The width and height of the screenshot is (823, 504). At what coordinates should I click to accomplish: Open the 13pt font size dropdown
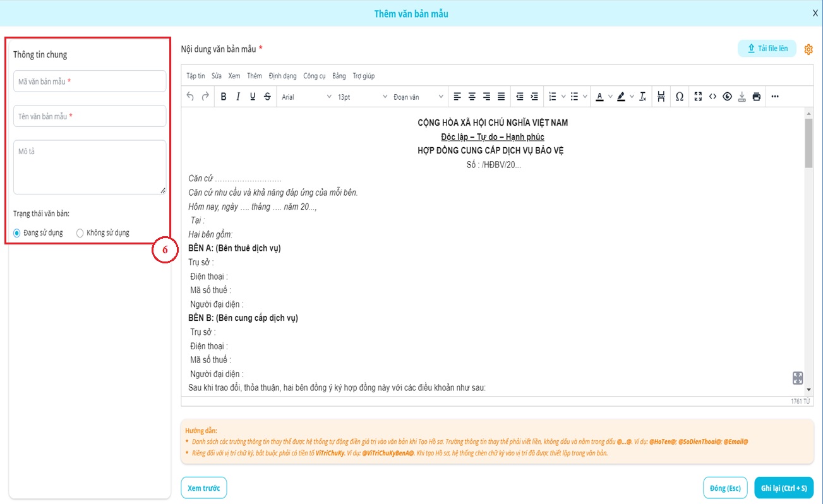click(x=362, y=97)
